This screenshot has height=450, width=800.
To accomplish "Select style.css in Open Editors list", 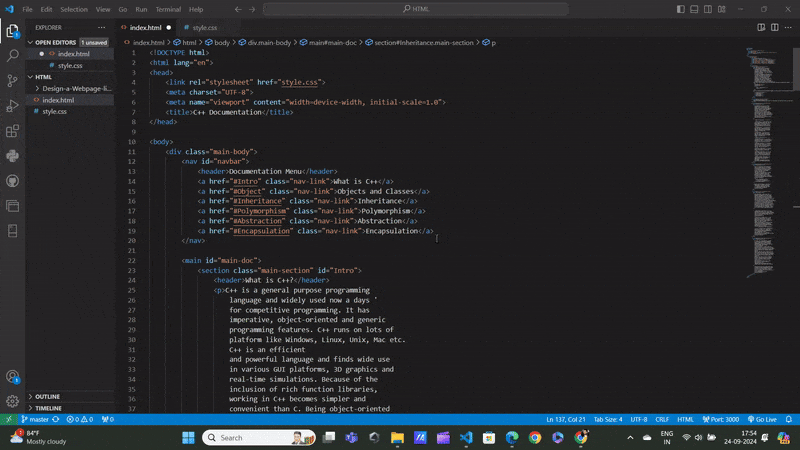I will click(70, 65).
